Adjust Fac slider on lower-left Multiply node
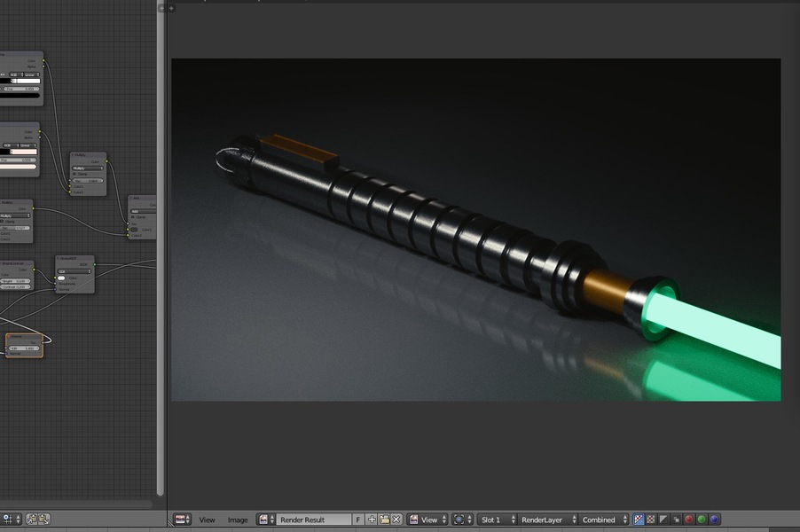The width and height of the screenshot is (800, 532). pyautogui.click(x=15, y=228)
